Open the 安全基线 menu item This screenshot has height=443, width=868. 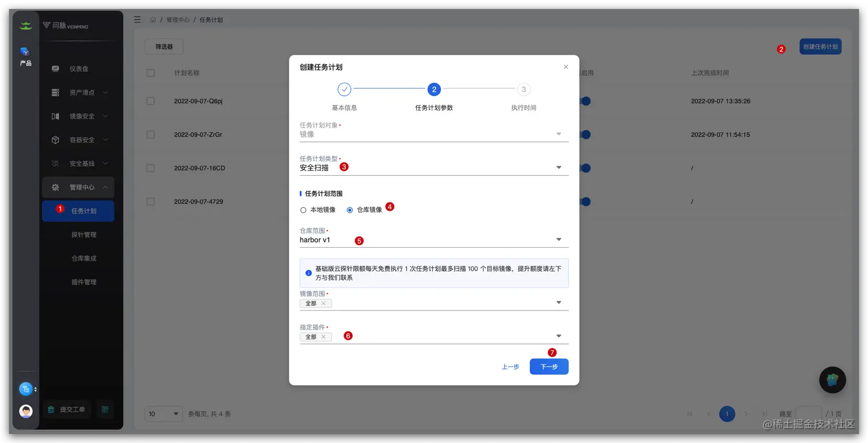click(78, 164)
